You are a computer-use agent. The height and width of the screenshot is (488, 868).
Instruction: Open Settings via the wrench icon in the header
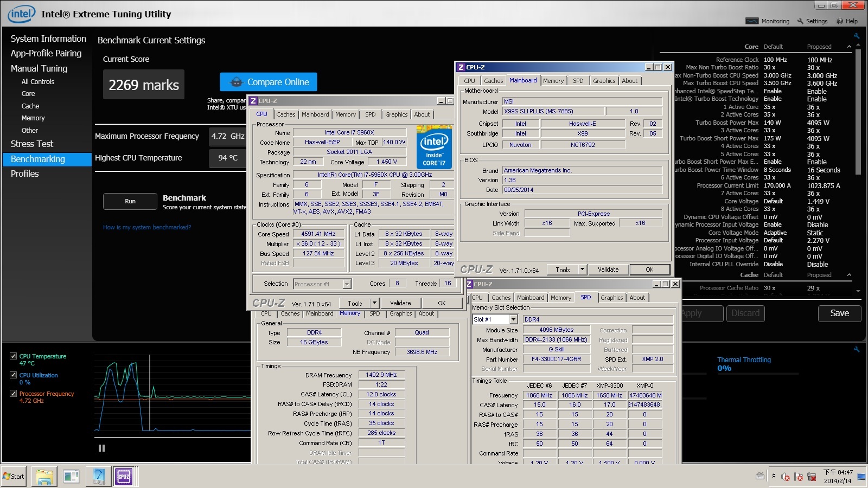point(800,21)
